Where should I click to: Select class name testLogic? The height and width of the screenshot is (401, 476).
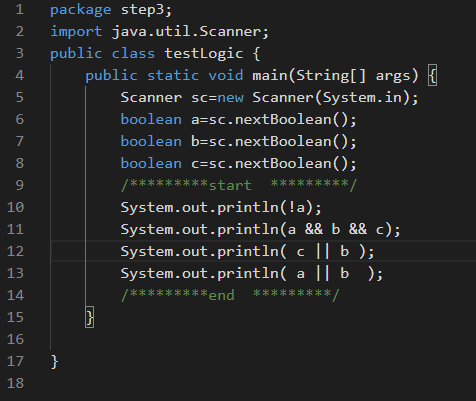click(204, 54)
